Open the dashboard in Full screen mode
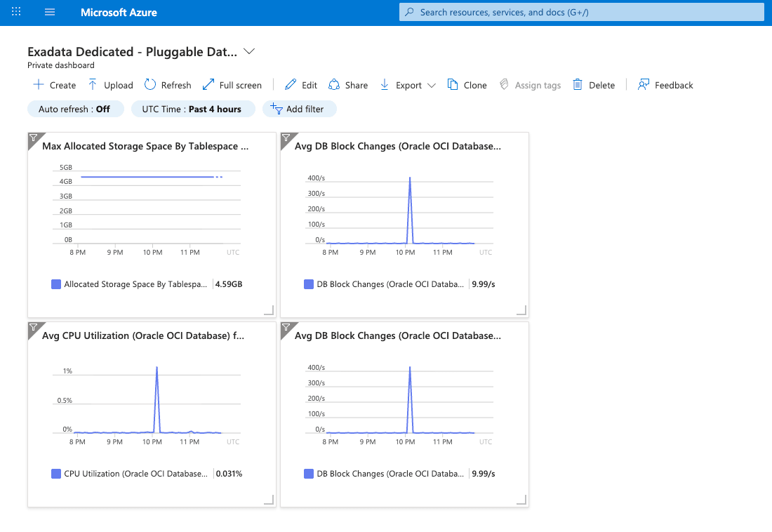 pyautogui.click(x=232, y=84)
